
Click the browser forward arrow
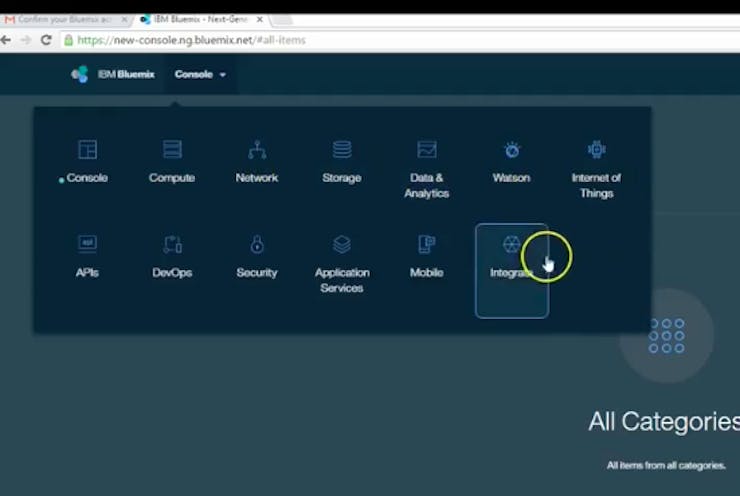[26, 40]
